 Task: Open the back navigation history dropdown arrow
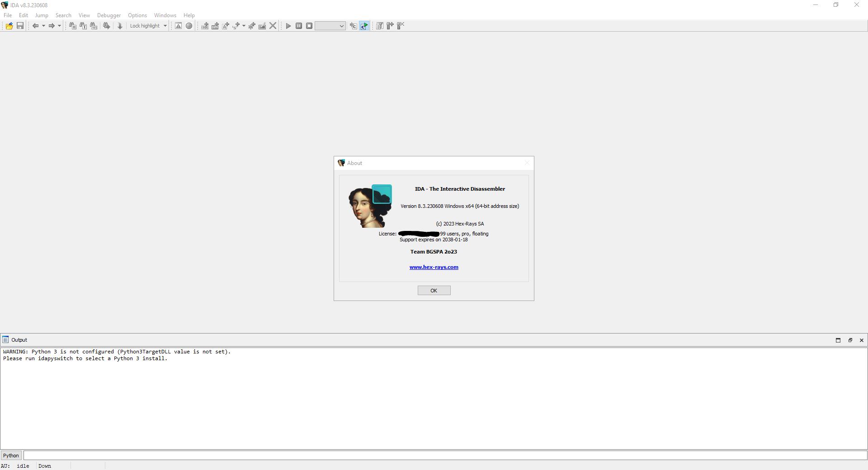43,26
